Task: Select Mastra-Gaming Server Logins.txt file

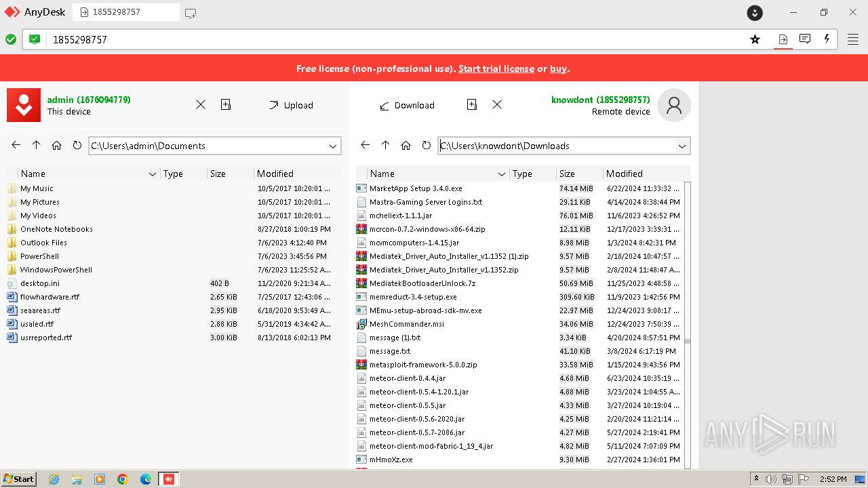Action: coord(519,202)
